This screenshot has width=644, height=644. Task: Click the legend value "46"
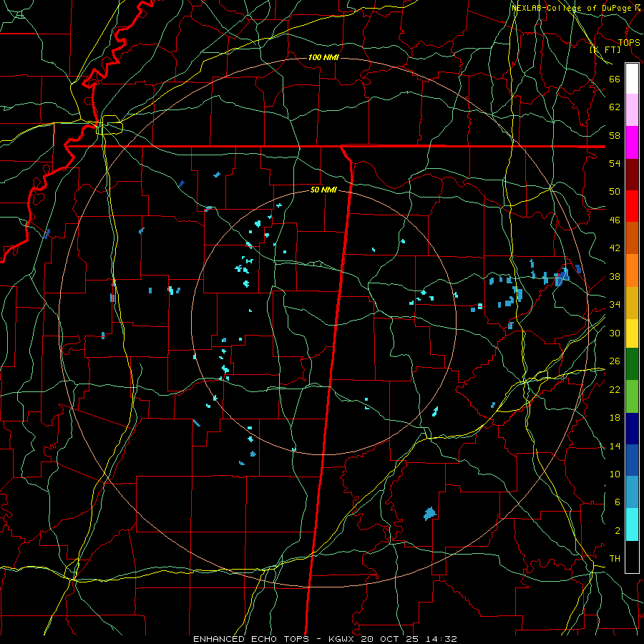615,220
